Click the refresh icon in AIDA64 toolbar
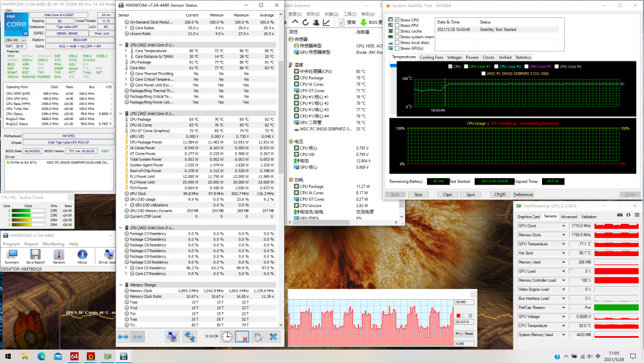The height and width of the screenshot is (363, 644). pos(305,22)
